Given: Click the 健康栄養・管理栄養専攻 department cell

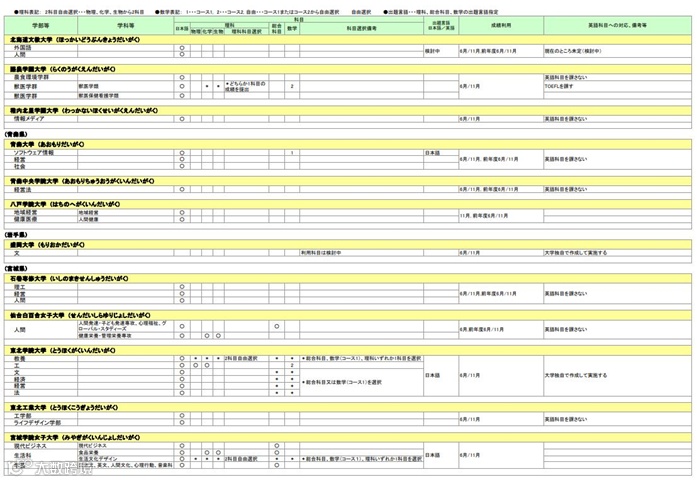Looking at the screenshot, I should tap(125, 336).
